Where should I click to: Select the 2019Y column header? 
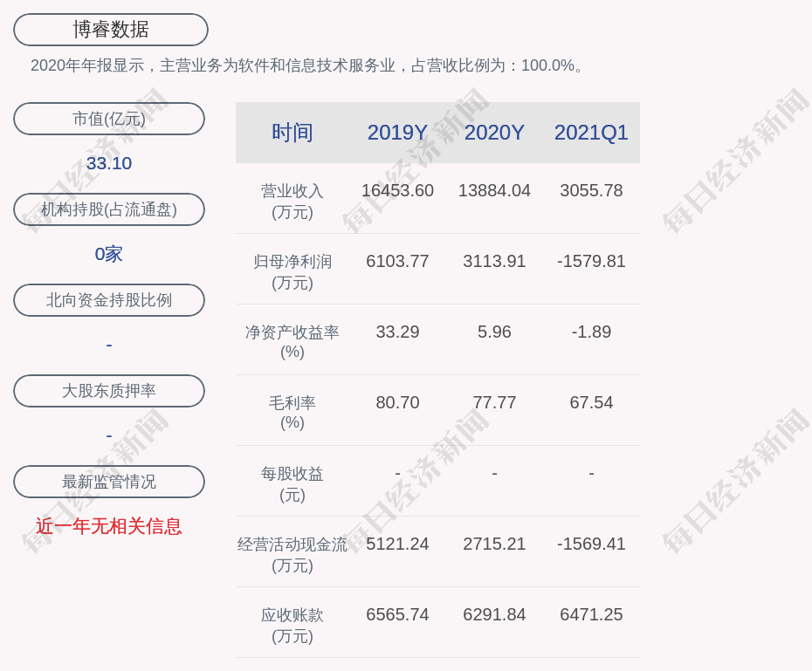click(397, 133)
